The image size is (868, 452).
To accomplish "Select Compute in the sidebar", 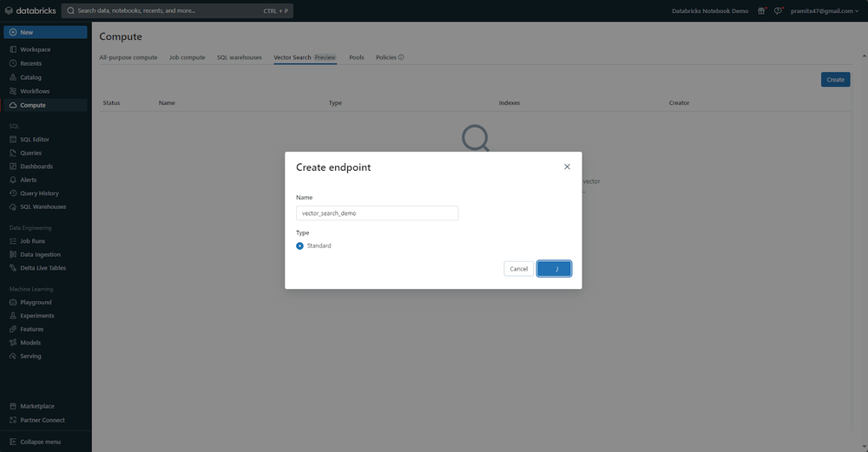I will tap(45, 105).
